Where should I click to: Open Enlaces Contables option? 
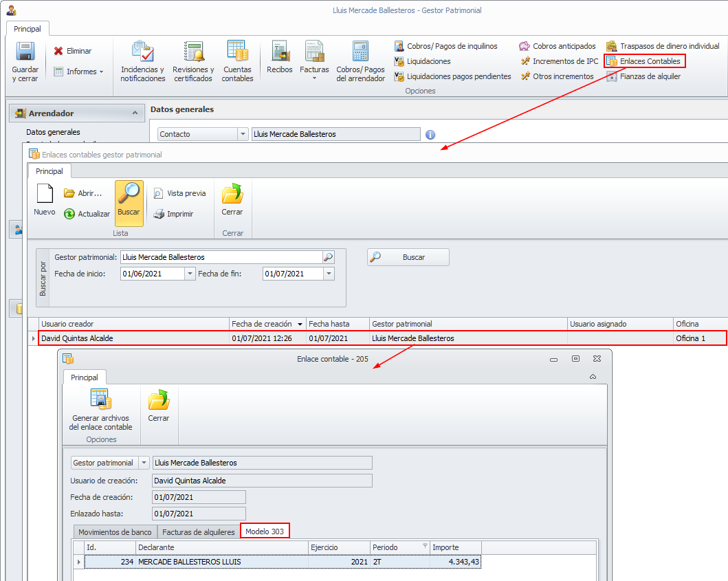click(x=644, y=61)
